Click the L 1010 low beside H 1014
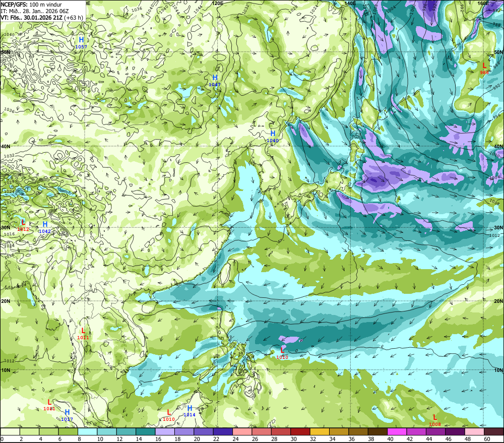The width and height of the screenshot is (504, 443). coord(169,415)
